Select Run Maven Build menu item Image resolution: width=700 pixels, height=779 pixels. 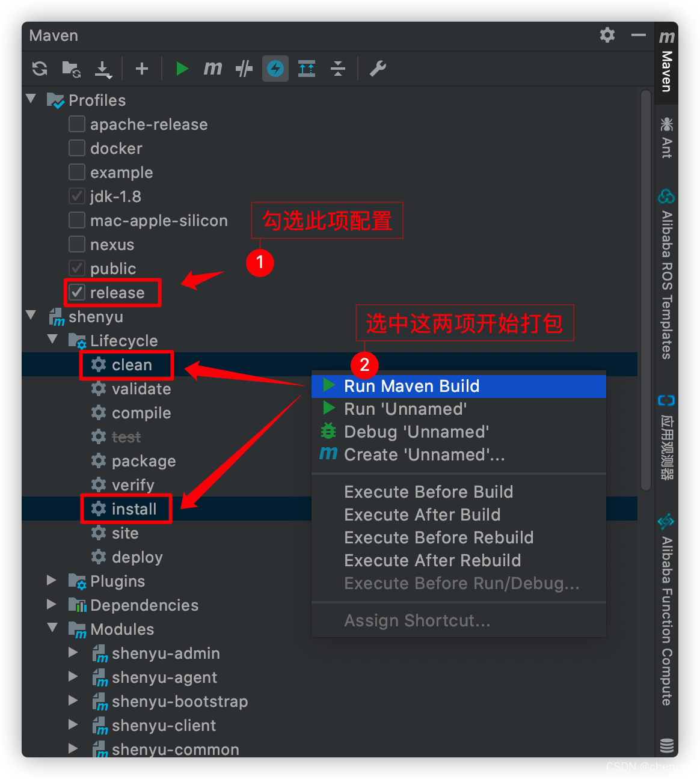click(459, 386)
